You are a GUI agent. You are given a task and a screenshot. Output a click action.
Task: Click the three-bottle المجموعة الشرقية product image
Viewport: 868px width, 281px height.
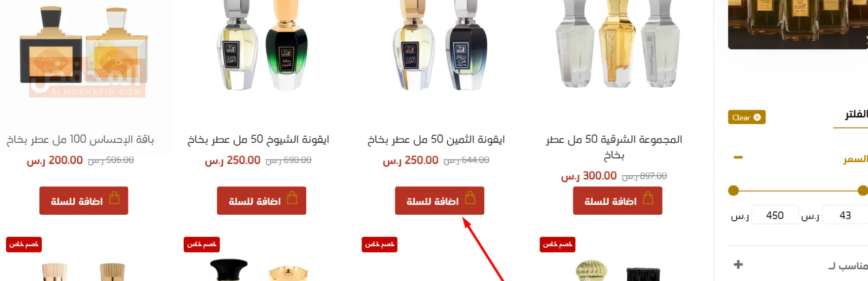coord(617,44)
